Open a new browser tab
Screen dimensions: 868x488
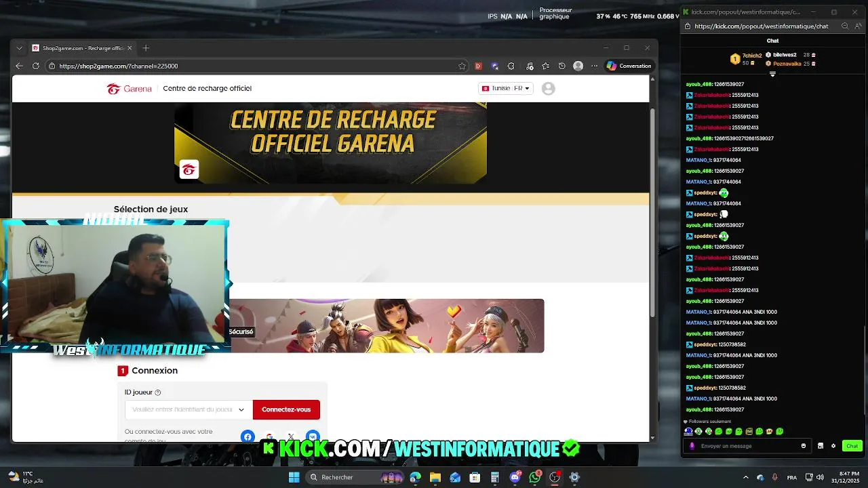click(x=146, y=48)
